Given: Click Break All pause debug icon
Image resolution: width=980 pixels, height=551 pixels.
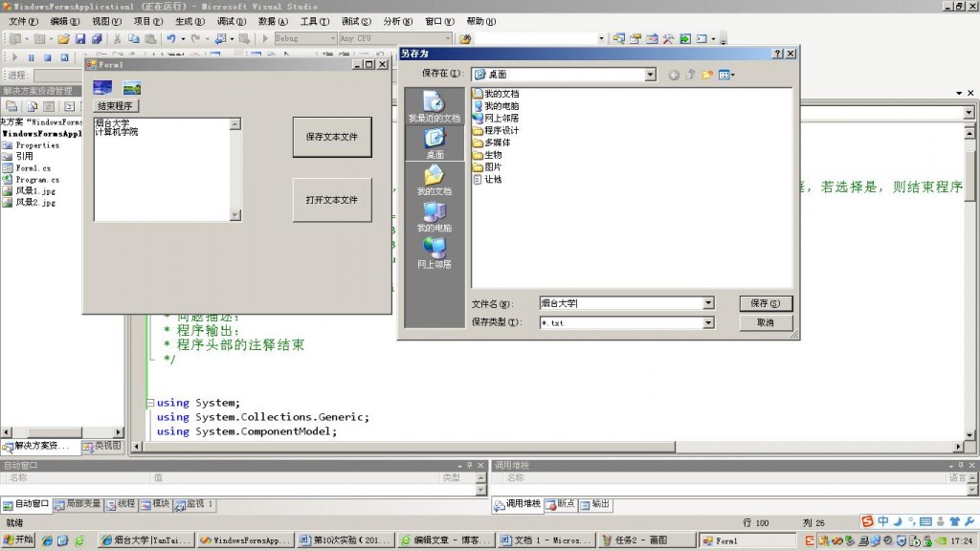Looking at the screenshot, I should [32, 57].
